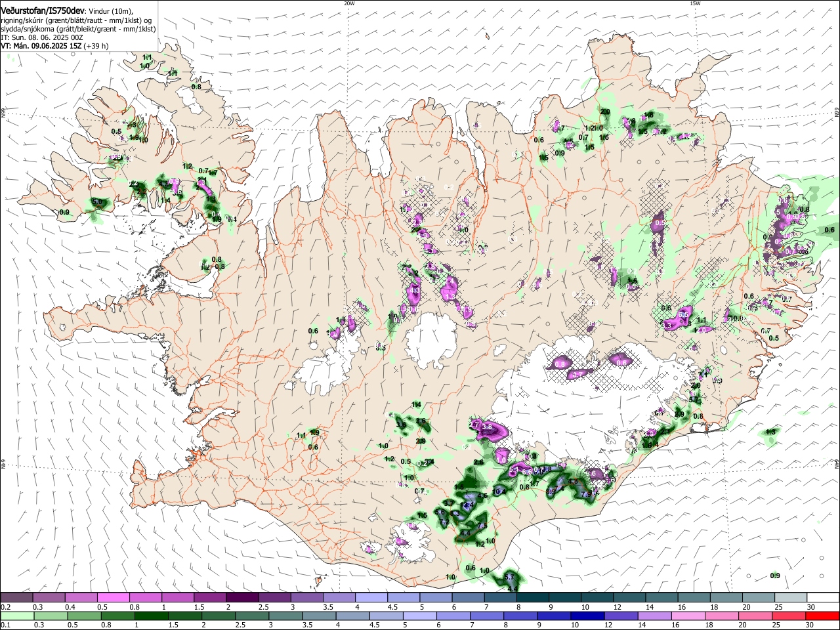Click the bright red swatch after 30 in lower legend row

coord(822,616)
